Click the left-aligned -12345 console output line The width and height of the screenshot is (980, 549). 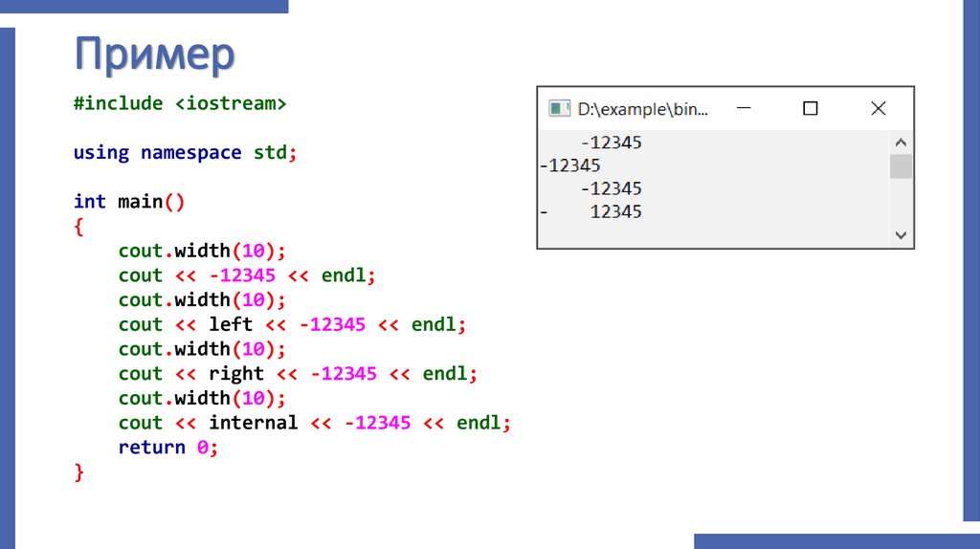click(x=570, y=165)
